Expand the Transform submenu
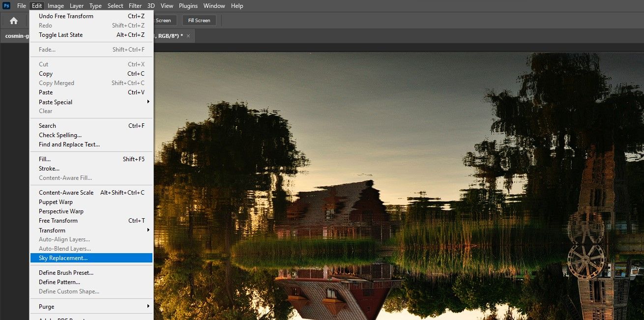This screenshot has width=644, height=320. click(91, 231)
